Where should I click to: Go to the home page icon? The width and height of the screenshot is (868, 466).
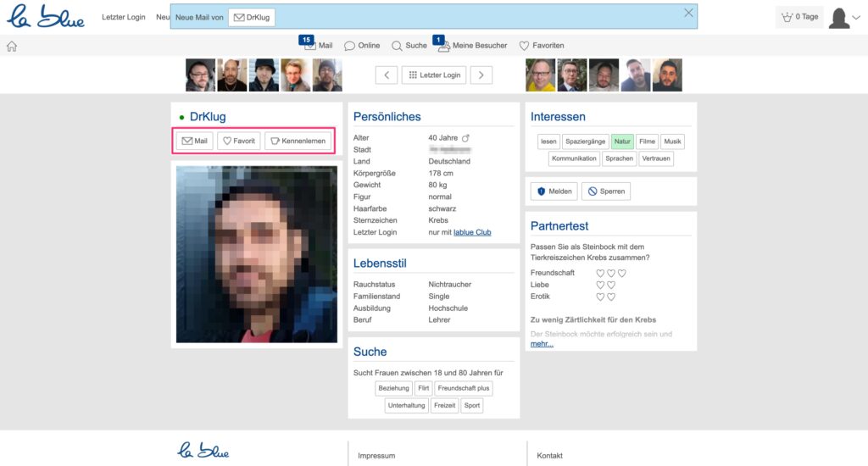pyautogui.click(x=12, y=47)
